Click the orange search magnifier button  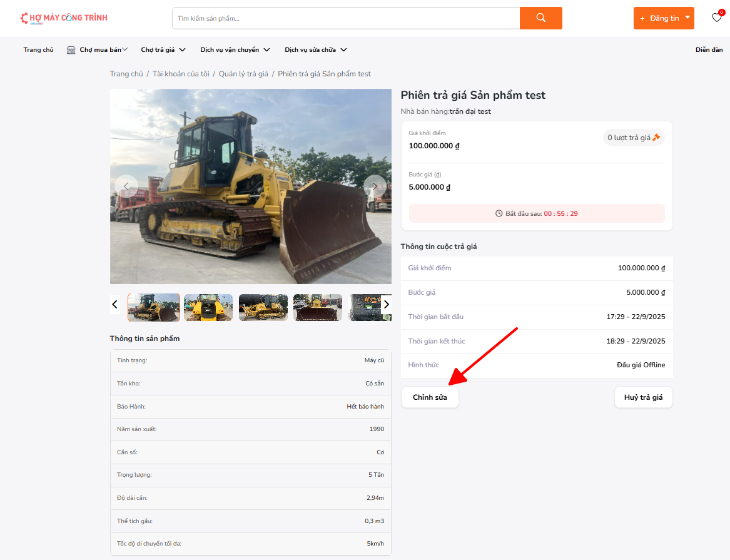pos(540,18)
